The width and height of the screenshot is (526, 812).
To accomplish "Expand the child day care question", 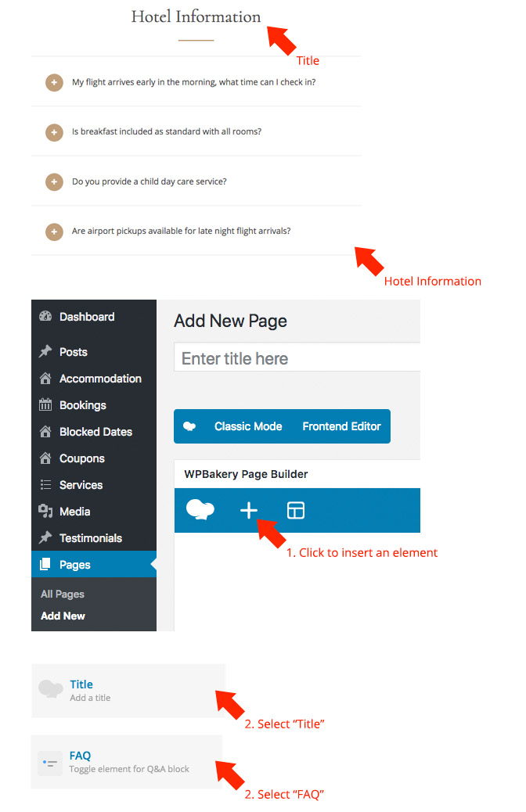I will 55,181.
